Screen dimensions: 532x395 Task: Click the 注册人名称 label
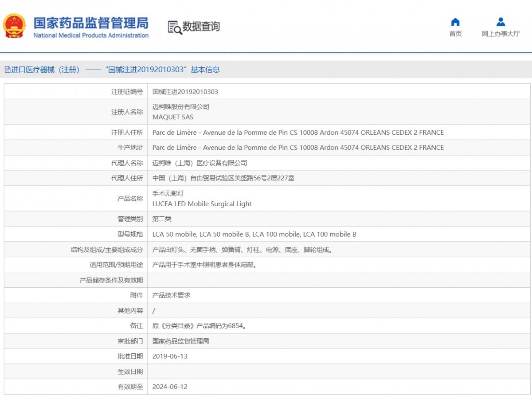pos(127,112)
